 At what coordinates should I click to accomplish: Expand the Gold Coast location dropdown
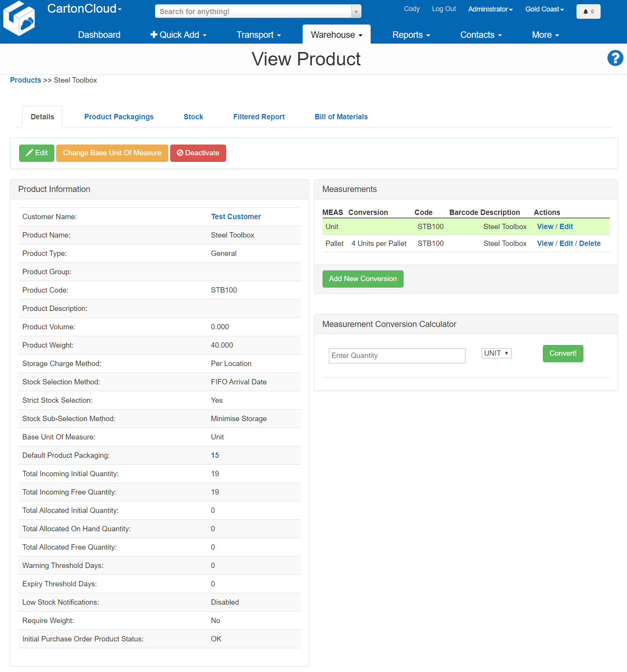tap(544, 9)
